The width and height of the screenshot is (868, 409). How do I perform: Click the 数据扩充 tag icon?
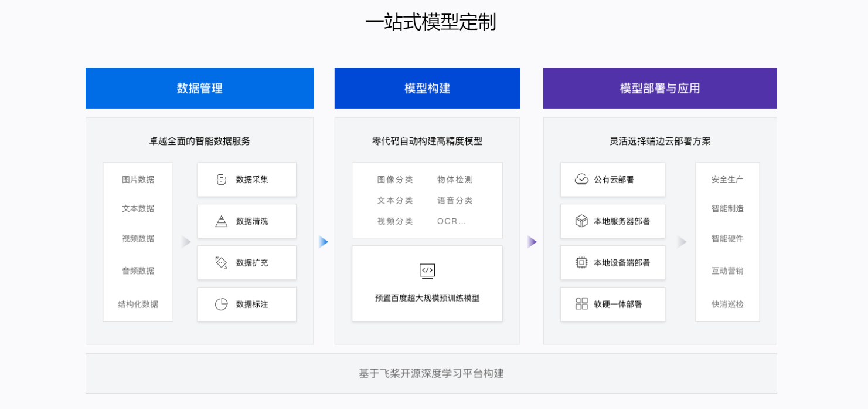221,263
